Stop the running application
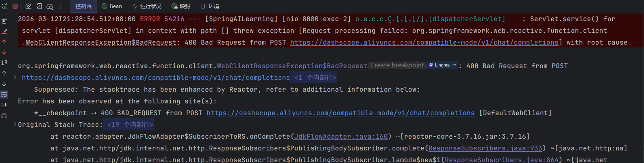 (15, 6)
